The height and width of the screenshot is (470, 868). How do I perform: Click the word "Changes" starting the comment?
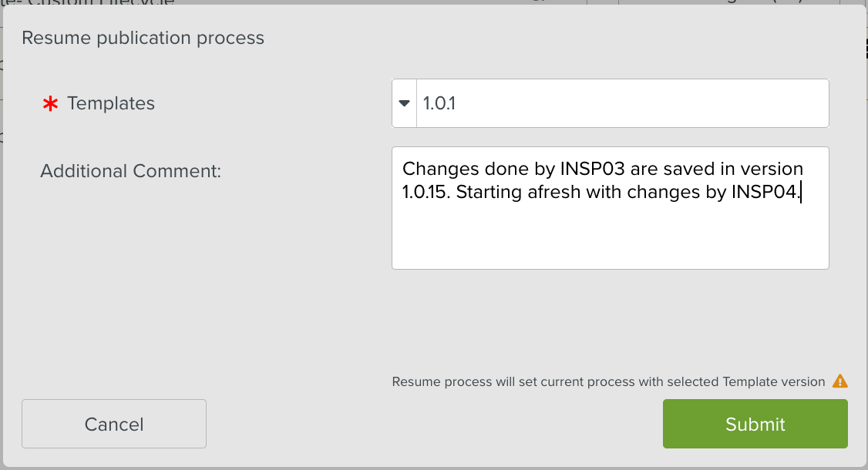pos(438,169)
